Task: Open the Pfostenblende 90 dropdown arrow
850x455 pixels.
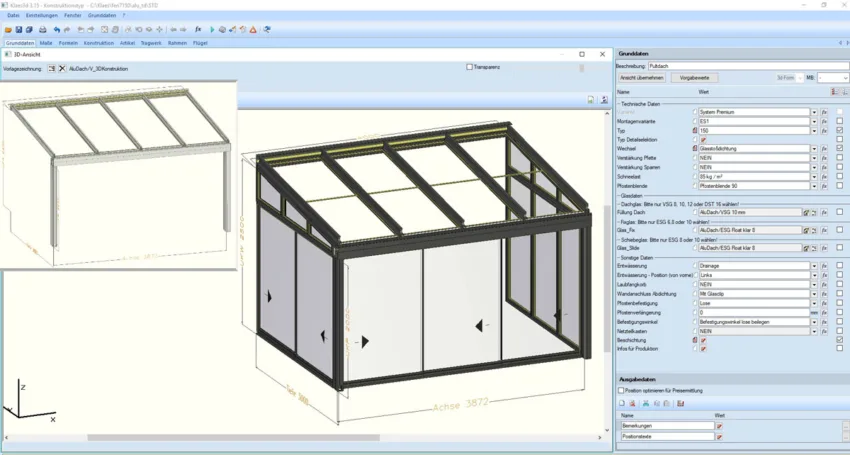Action: point(814,186)
